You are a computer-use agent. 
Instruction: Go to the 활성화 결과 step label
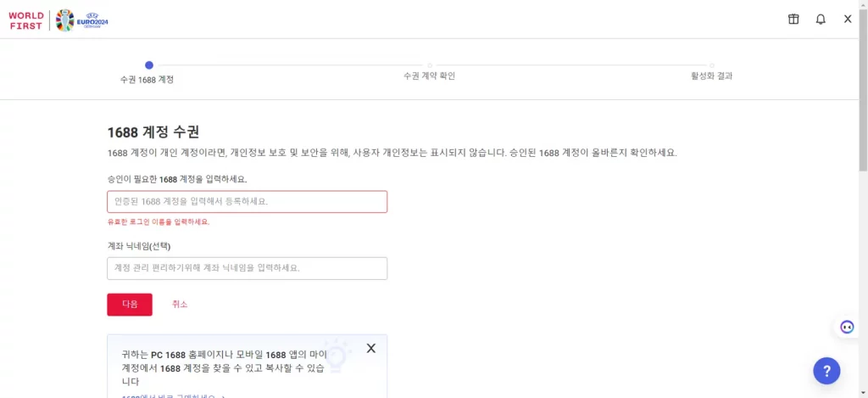click(711, 76)
